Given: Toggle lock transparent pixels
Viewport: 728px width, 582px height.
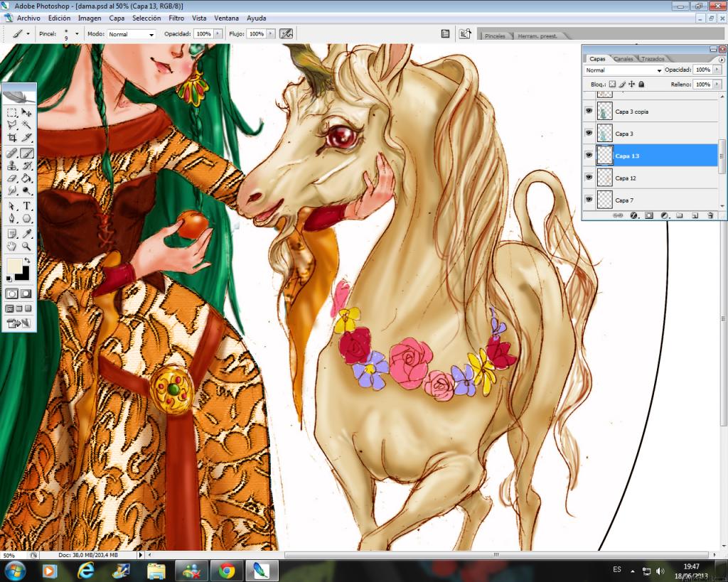Looking at the screenshot, I should pyautogui.click(x=612, y=84).
